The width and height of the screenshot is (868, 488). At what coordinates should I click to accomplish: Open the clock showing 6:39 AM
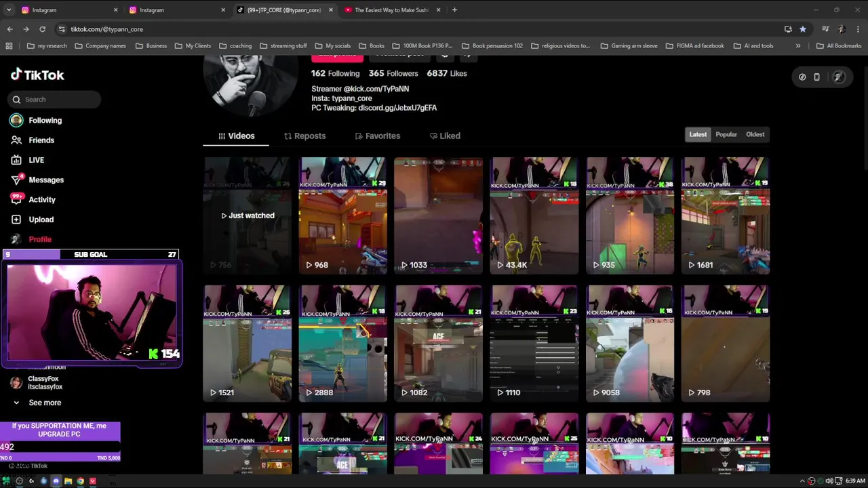tap(854, 481)
